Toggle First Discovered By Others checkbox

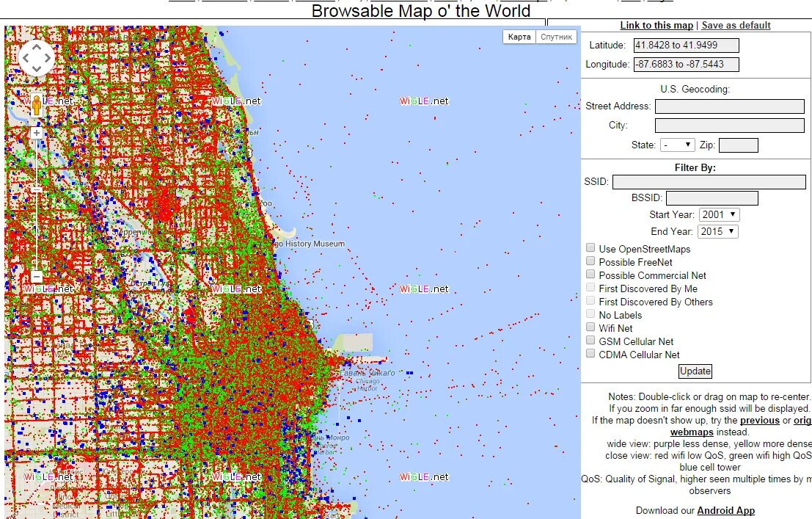(x=590, y=300)
